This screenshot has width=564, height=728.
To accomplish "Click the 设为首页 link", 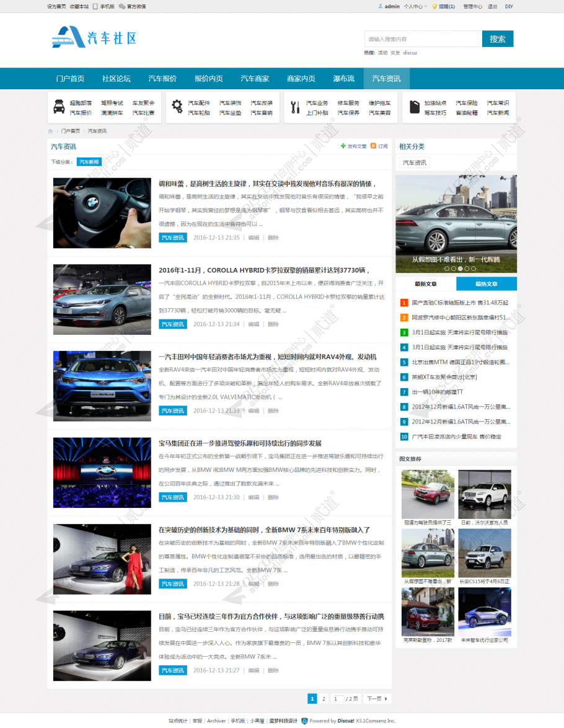I will point(56,6).
